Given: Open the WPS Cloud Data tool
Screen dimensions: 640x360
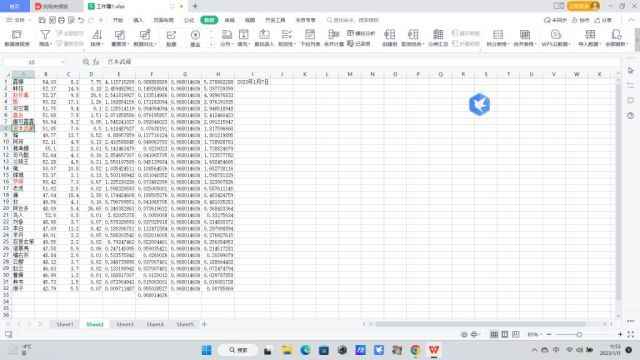Looking at the screenshot, I should [556, 38].
